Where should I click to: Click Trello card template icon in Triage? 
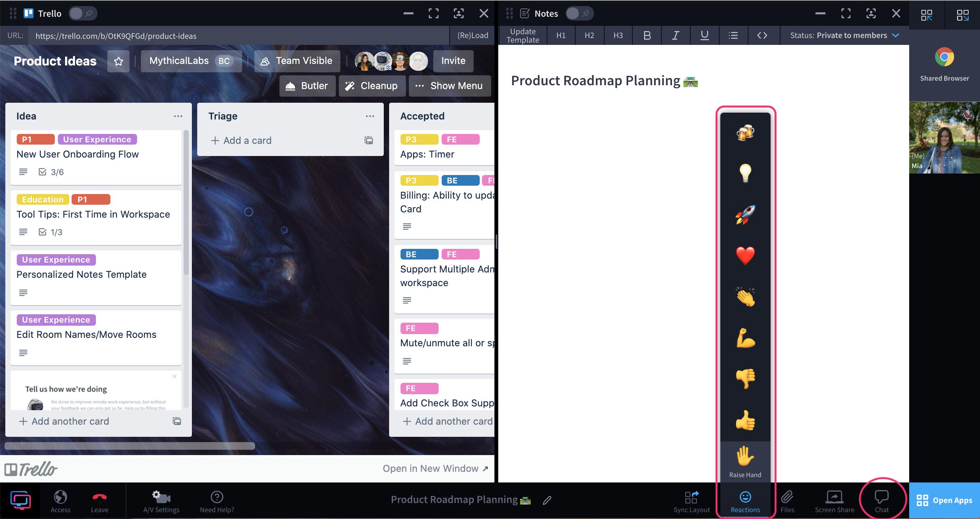point(369,140)
